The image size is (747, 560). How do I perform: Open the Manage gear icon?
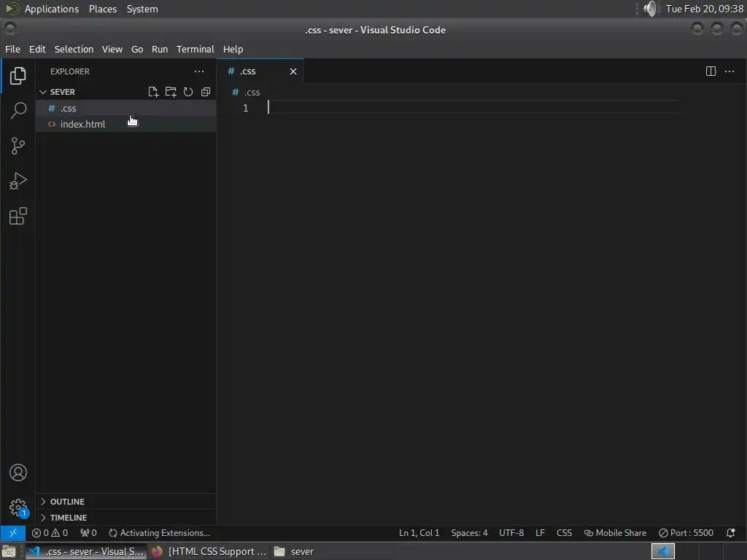(18, 507)
